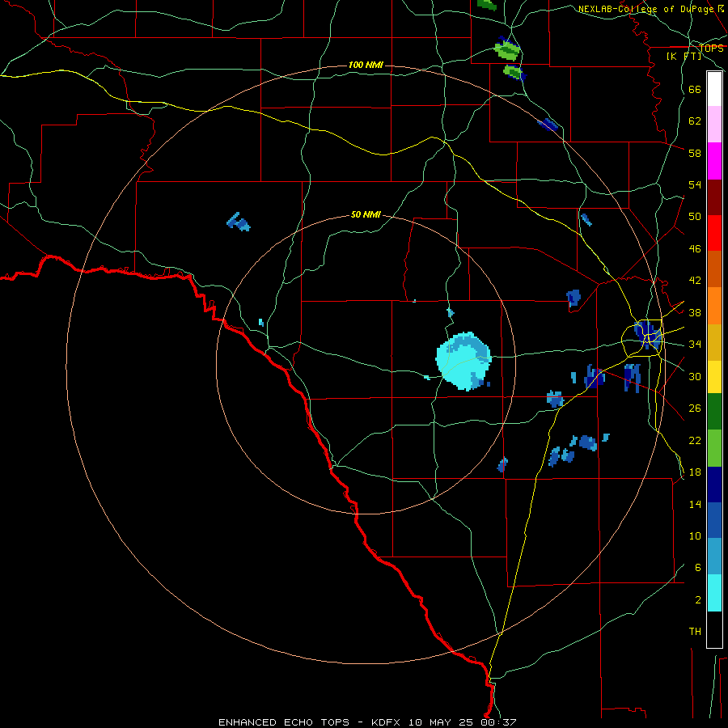This screenshot has width=728, height=728.
Task: Click the '22' legend value
Action: pos(695,440)
